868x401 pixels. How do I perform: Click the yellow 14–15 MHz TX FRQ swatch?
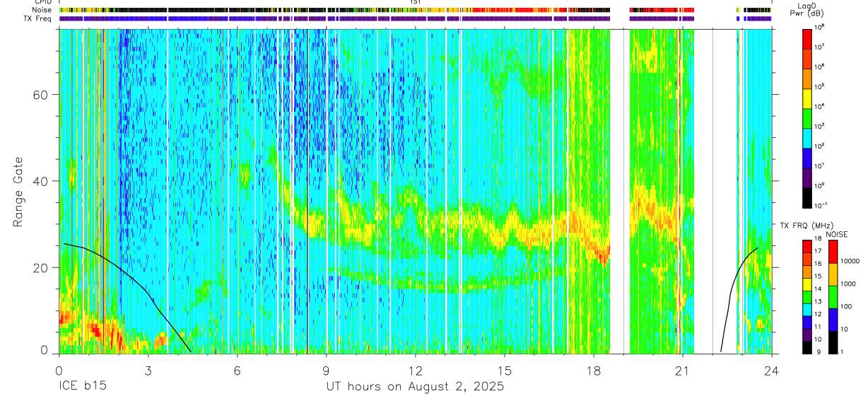(807, 284)
